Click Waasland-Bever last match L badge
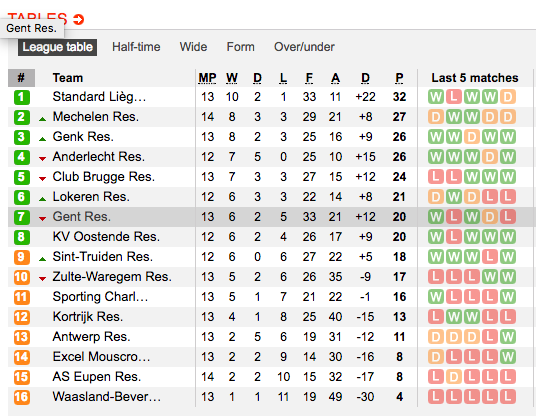The image size is (536, 416). pos(508,397)
